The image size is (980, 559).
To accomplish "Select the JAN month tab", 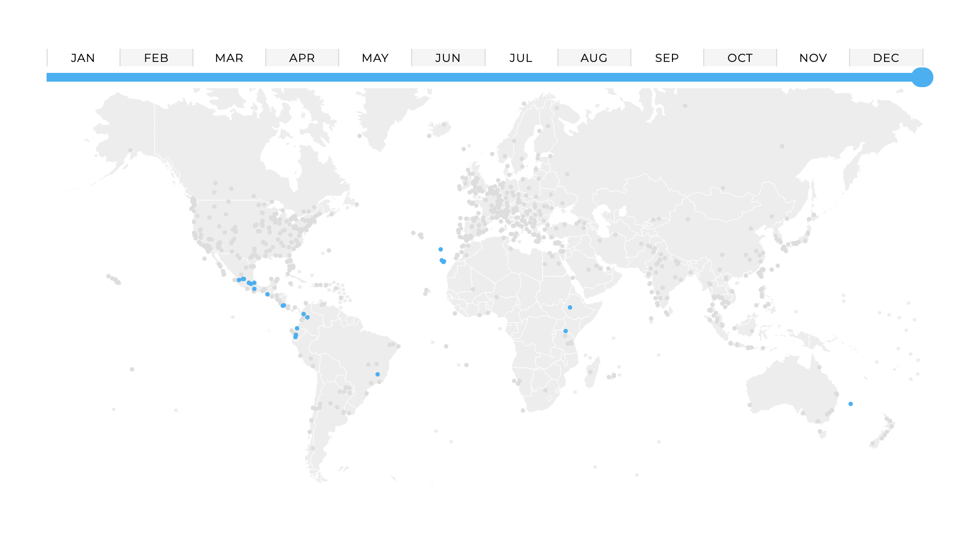I will pos(83,58).
